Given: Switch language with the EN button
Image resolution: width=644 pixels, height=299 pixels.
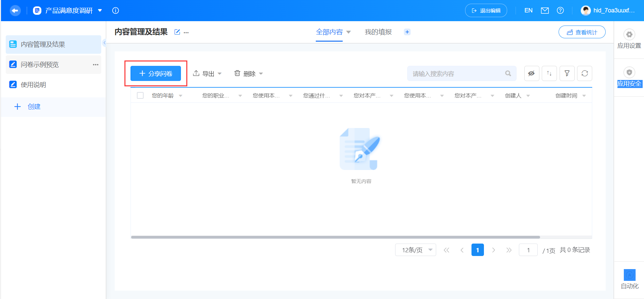Looking at the screenshot, I should (528, 10).
